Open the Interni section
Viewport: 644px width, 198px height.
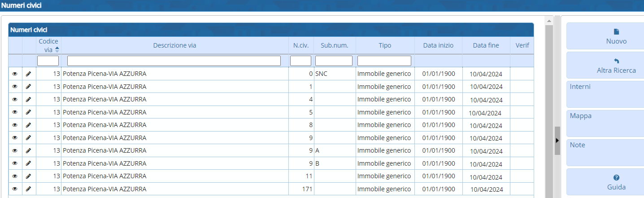coord(605,94)
